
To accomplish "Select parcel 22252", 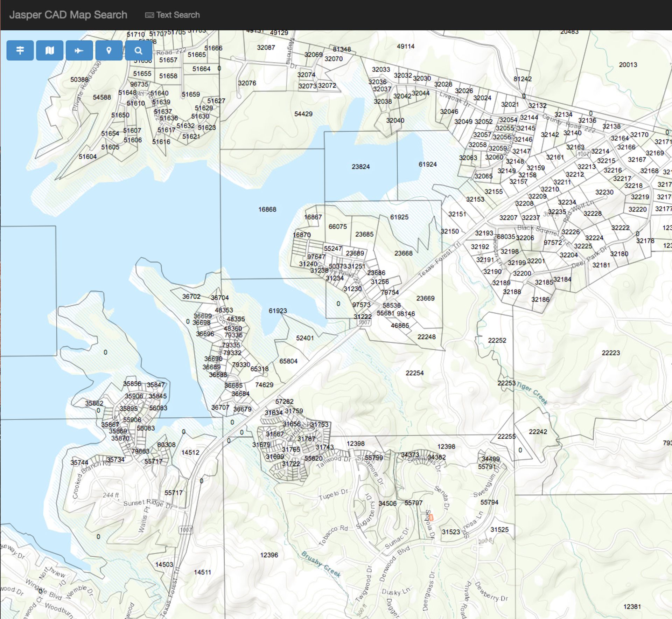I will (x=497, y=340).
